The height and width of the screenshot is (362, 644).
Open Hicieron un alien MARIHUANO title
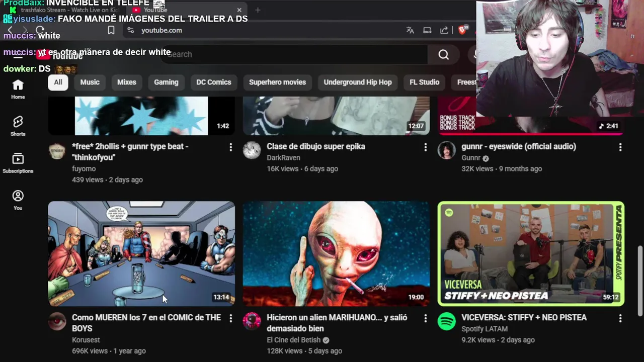point(337,323)
